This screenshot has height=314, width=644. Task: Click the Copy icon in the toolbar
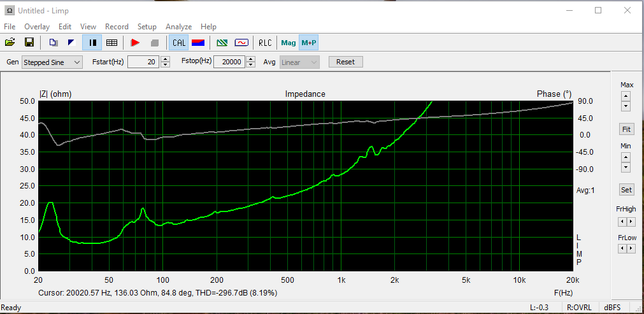click(x=53, y=42)
